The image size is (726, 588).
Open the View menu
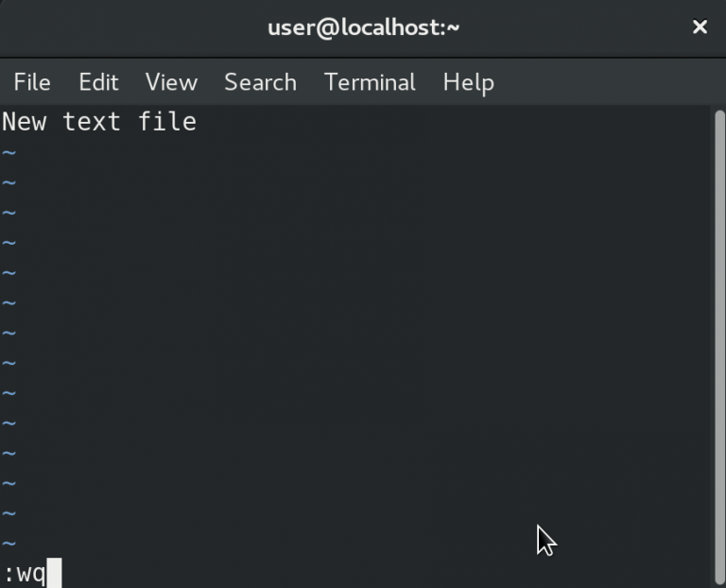171,82
